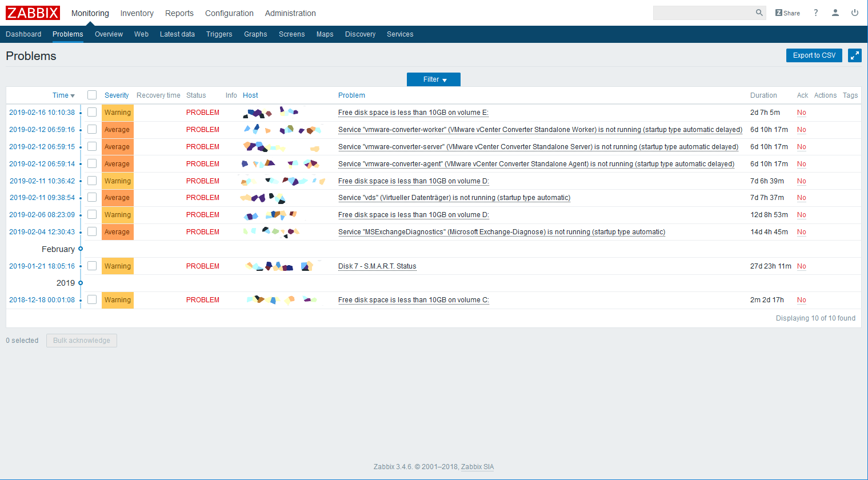Expand the Filter panel

pyautogui.click(x=434, y=79)
